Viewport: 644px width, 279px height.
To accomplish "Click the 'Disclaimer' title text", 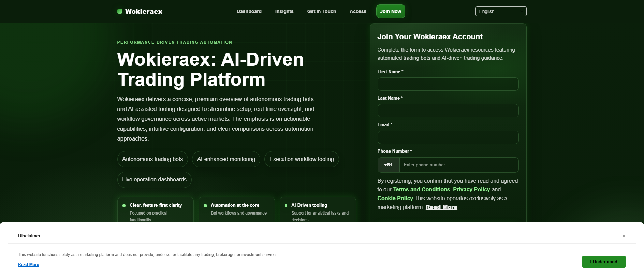I will pos(29,236).
